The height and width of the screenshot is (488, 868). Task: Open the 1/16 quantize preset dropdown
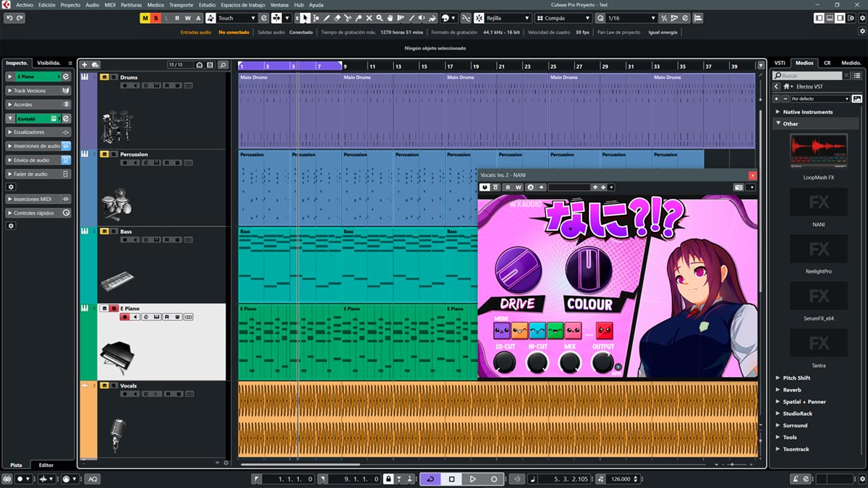tap(631, 18)
